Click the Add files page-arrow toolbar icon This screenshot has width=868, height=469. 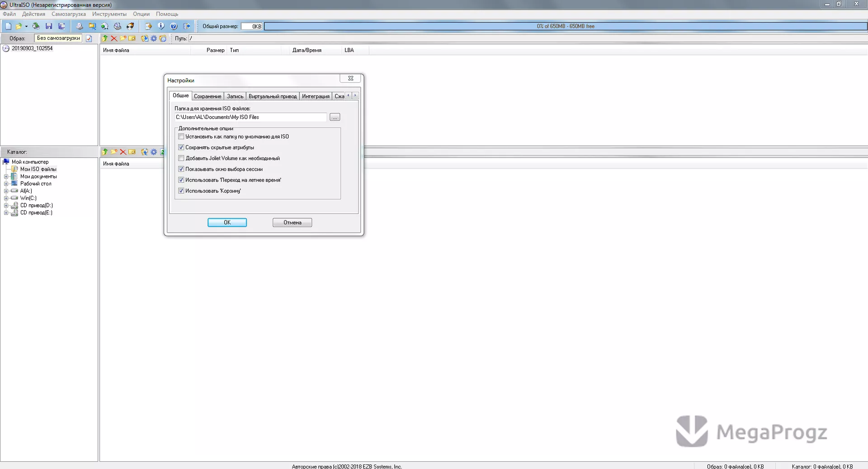148,26
